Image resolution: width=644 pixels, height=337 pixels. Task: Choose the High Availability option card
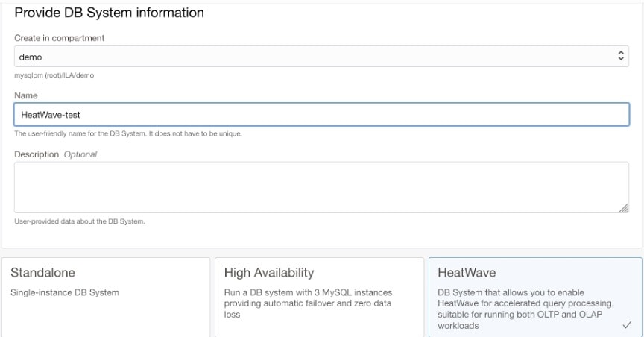click(319, 297)
